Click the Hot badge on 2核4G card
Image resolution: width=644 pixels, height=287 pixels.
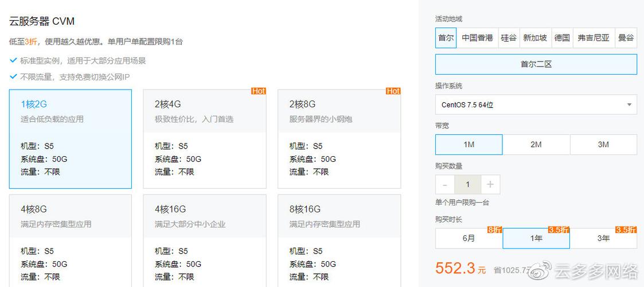pyautogui.click(x=259, y=91)
